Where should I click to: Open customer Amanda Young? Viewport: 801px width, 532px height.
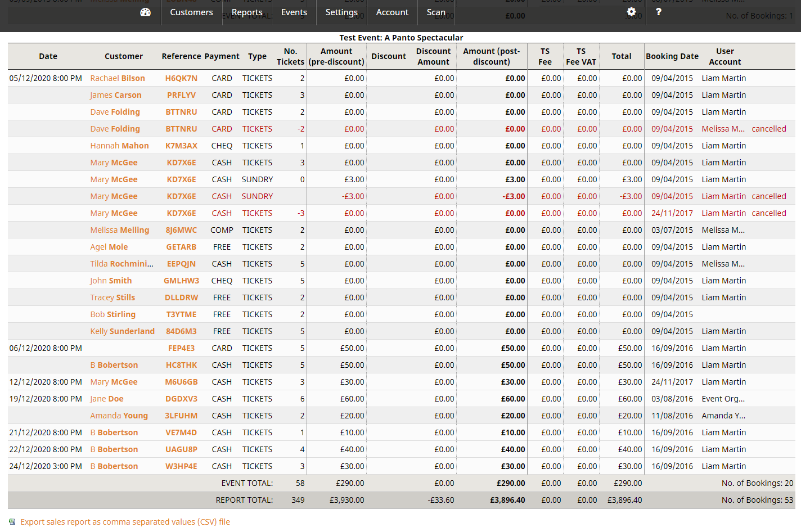(119, 416)
